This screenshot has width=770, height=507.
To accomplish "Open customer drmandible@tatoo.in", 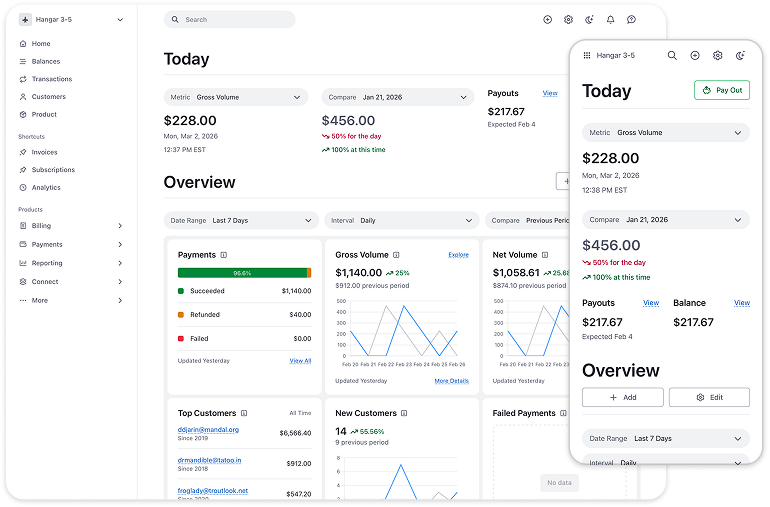I will click(209, 460).
